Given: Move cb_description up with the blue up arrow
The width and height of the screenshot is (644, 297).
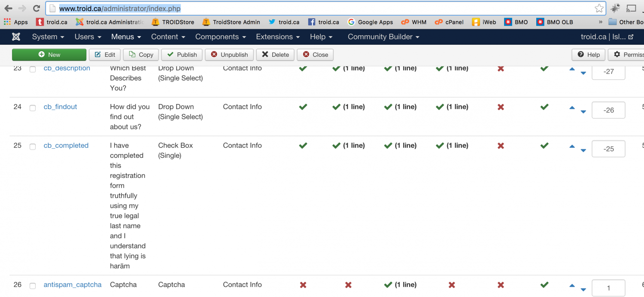Looking at the screenshot, I should 572,69.
